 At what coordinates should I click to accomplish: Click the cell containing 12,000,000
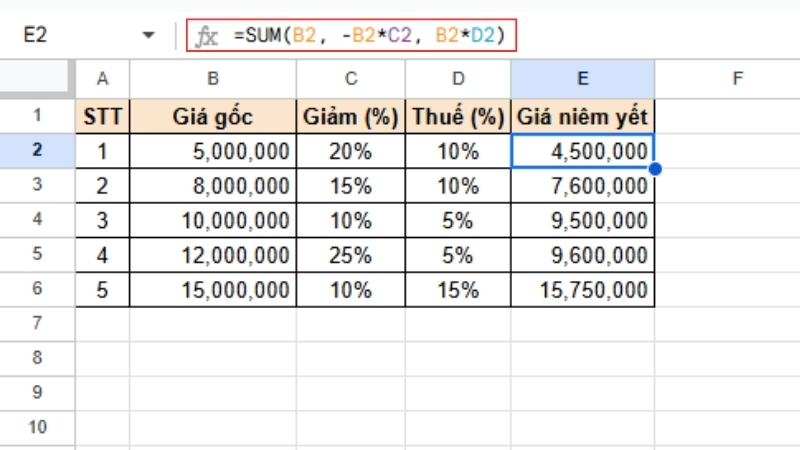click(x=212, y=255)
